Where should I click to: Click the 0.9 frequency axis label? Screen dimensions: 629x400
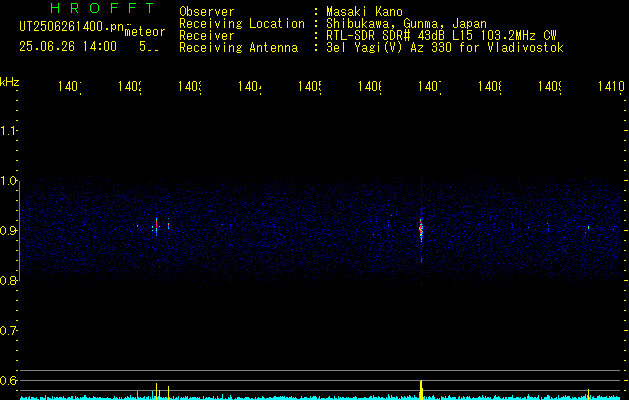[x=9, y=230]
